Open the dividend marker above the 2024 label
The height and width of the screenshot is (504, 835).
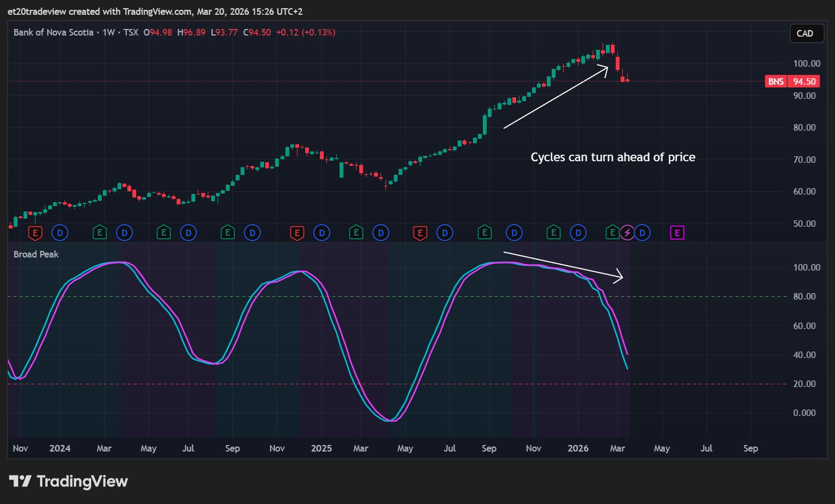[60, 233]
